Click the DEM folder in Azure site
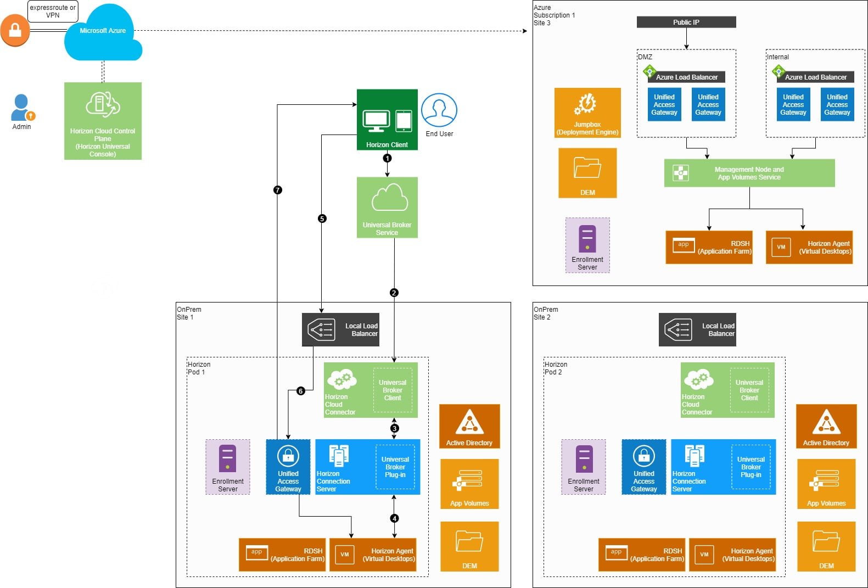 [587, 172]
